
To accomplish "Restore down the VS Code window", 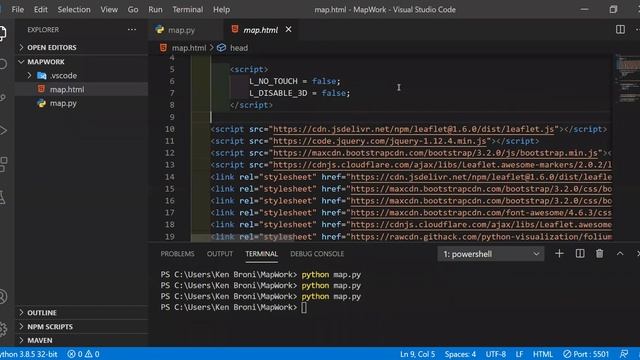I will tap(613, 9).
